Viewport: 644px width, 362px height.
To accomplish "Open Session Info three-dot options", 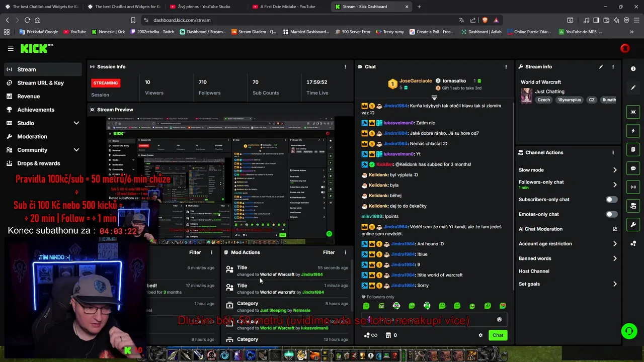I will pyautogui.click(x=345, y=66).
